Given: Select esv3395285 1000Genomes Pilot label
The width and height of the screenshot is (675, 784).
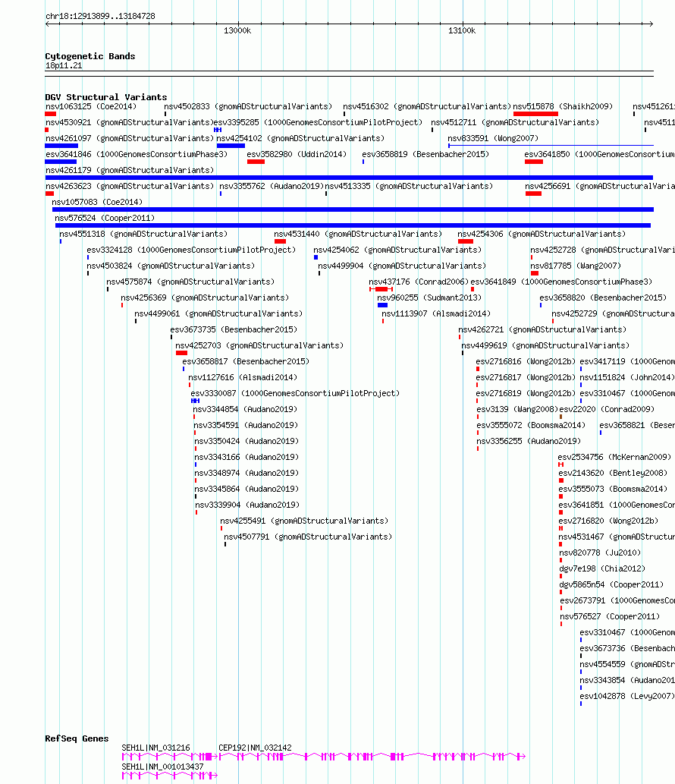Looking at the screenshot, I should tap(318, 122).
